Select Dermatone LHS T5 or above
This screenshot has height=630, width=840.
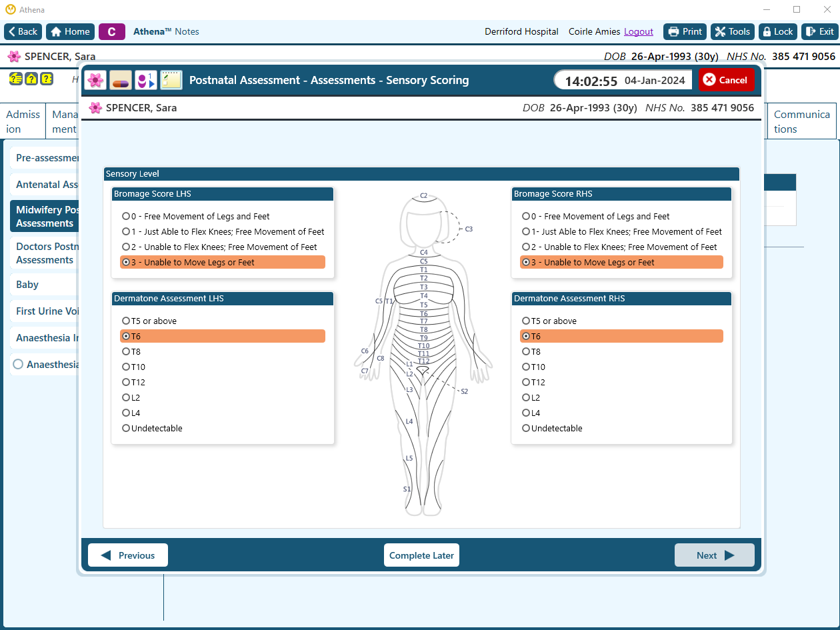pos(223,321)
